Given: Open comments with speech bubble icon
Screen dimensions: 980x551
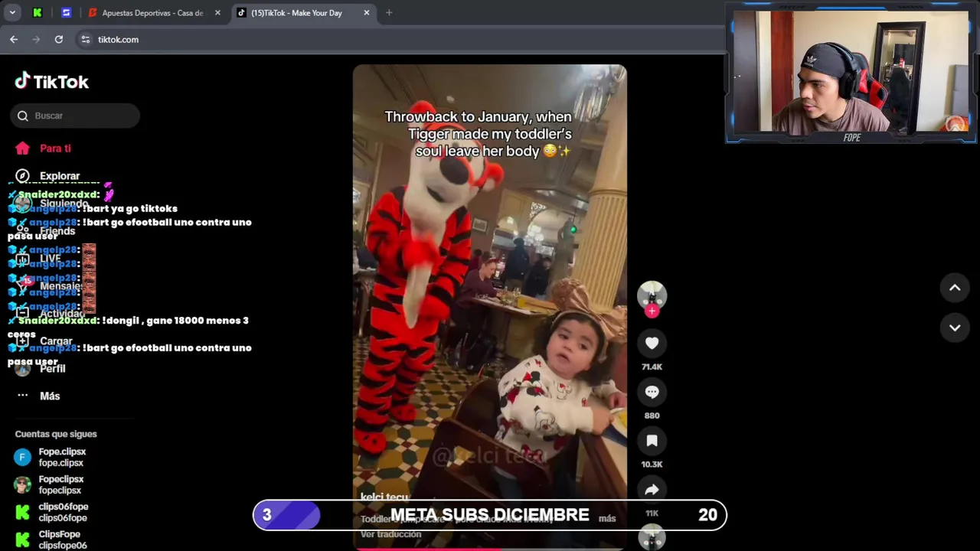Looking at the screenshot, I should click(x=652, y=392).
